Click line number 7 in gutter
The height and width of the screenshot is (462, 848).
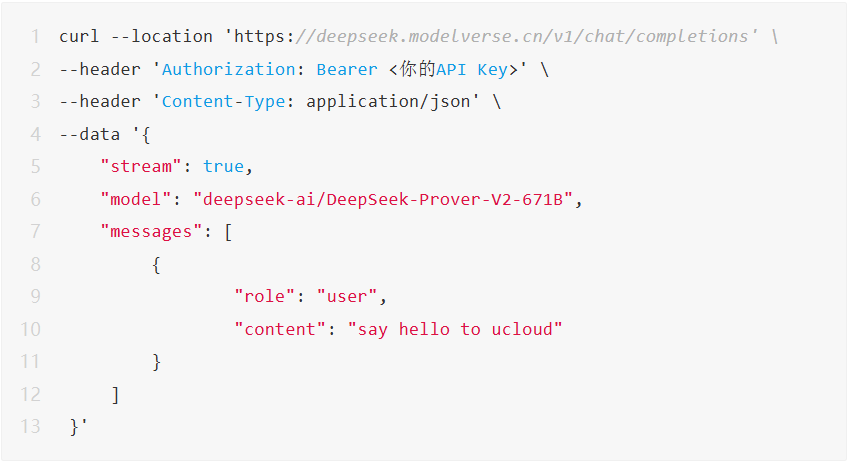[x=36, y=232]
